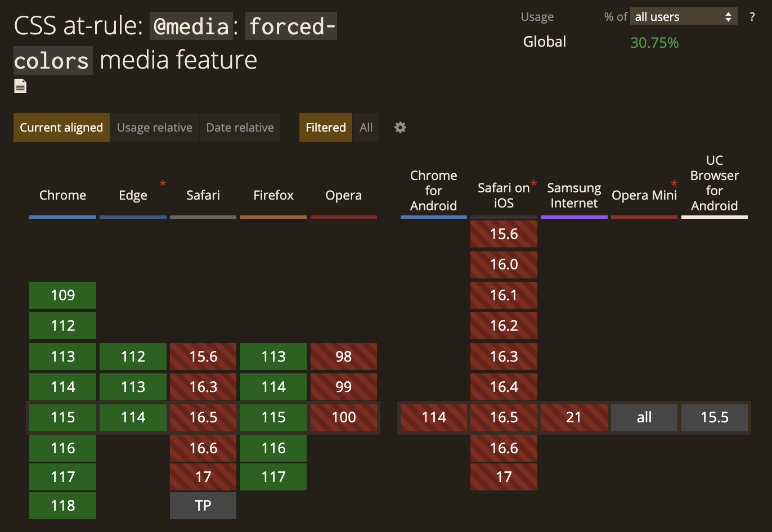The height and width of the screenshot is (532, 772).
Task: Toggle the Filtered browser view
Action: (325, 128)
